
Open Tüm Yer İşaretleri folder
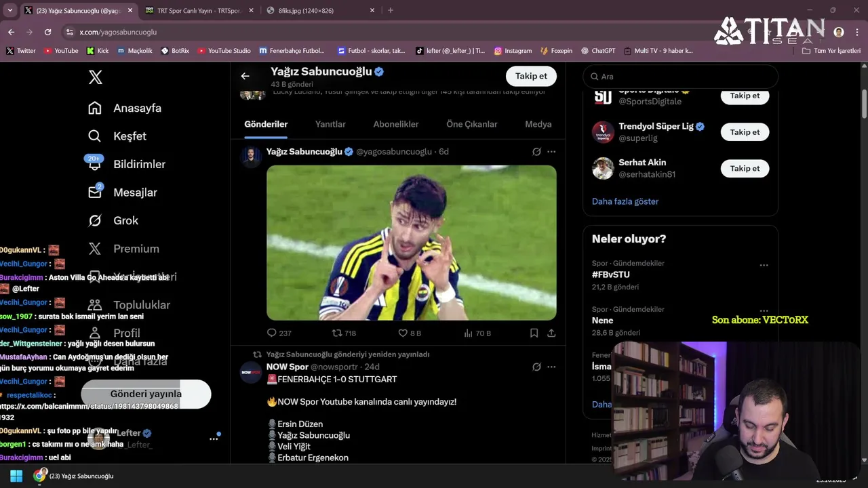pyautogui.click(x=831, y=51)
